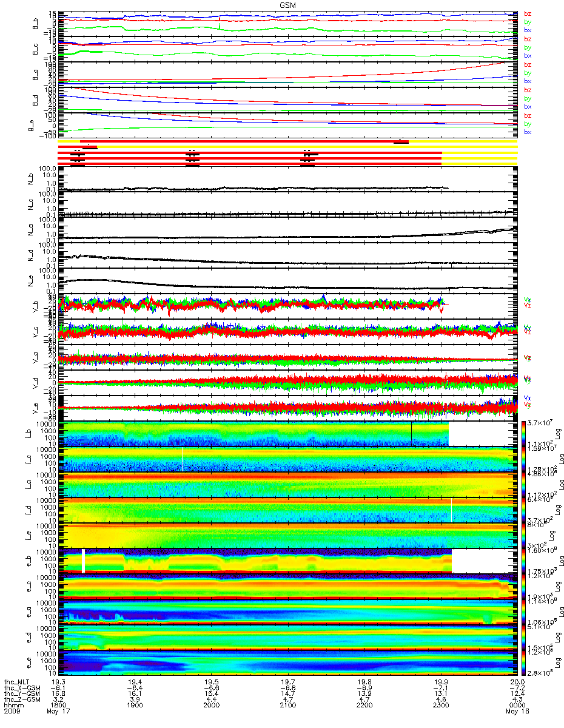Image resolution: width=564 pixels, height=728 pixels.
Task: Click the color bar beside the e_e spectrogram
Action: (524, 663)
